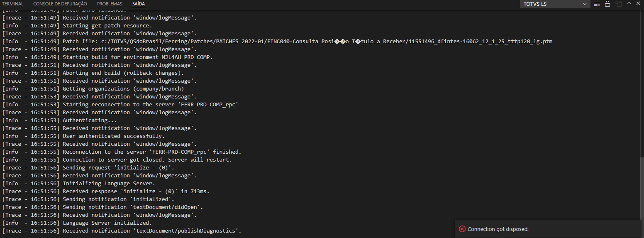Click the 'Patch file:' path log line
Screen dimensions: 644x238
(278, 42)
